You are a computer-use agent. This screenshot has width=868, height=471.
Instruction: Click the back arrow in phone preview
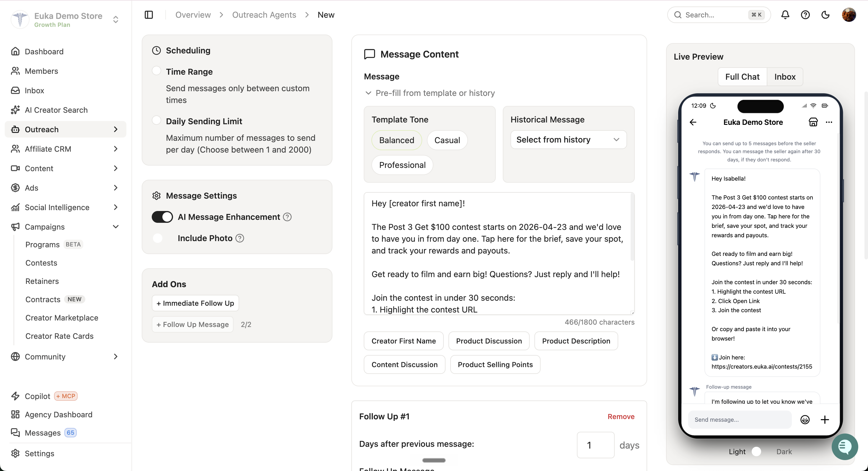(x=693, y=122)
